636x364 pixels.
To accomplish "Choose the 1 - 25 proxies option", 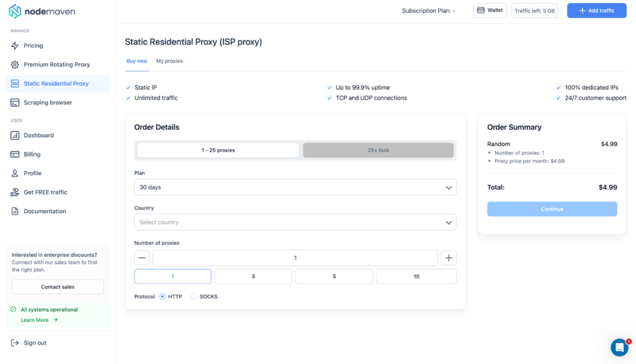I will coord(218,150).
